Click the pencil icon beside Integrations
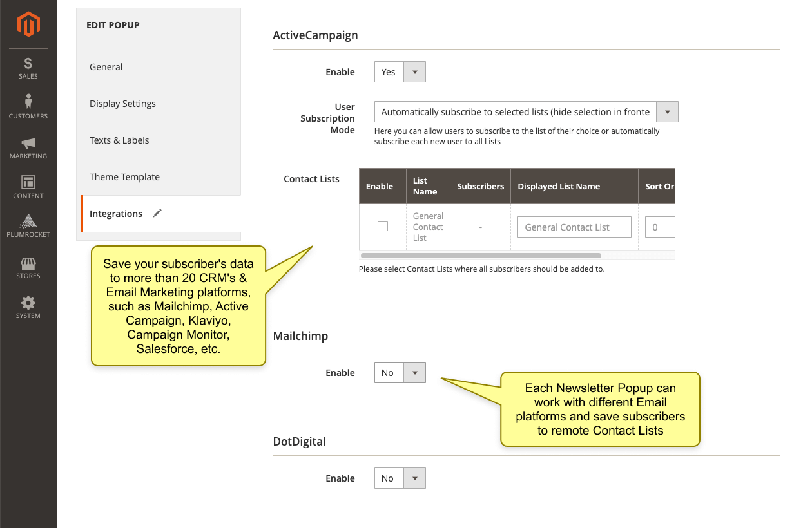The image size is (812, 528). pos(158,213)
